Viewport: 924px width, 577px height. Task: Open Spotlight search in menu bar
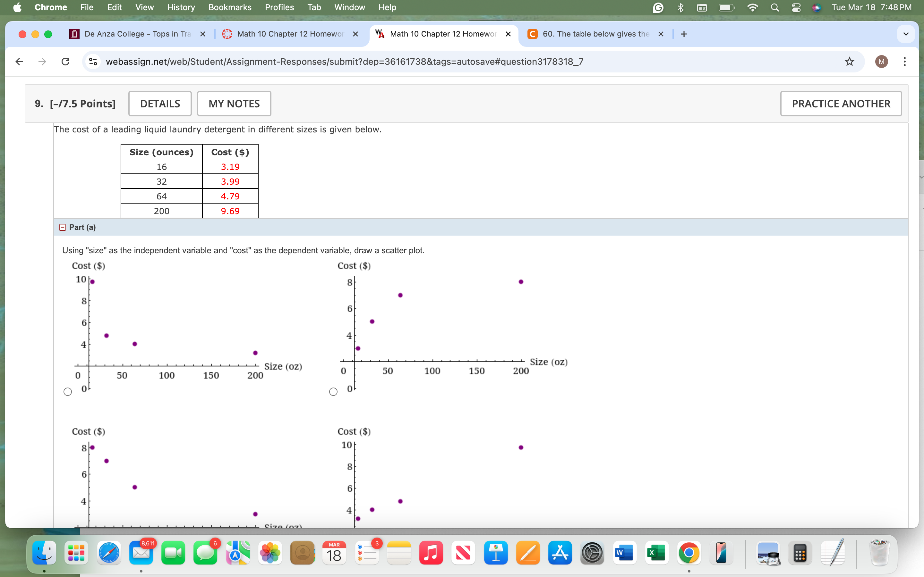click(774, 8)
